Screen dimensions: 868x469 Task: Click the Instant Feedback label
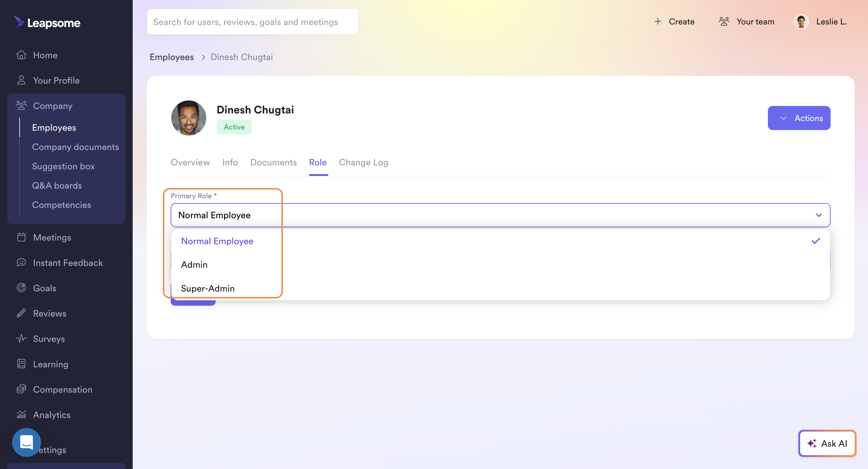pos(68,263)
